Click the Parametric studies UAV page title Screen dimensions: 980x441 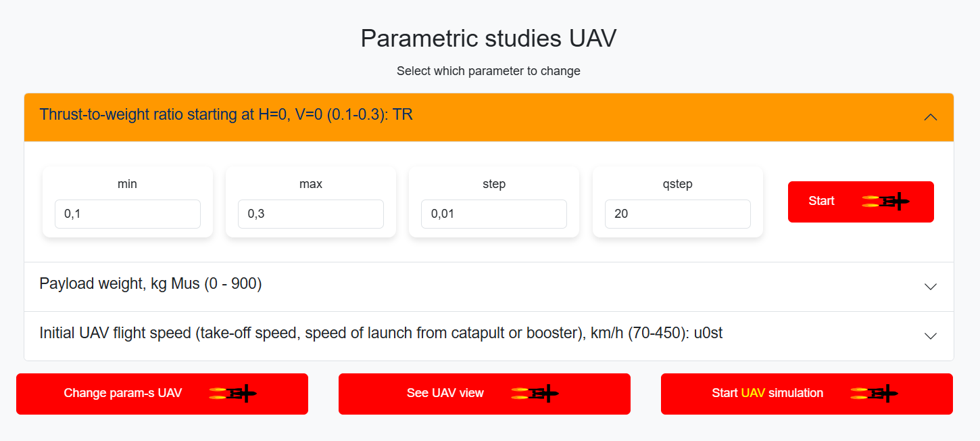point(489,39)
